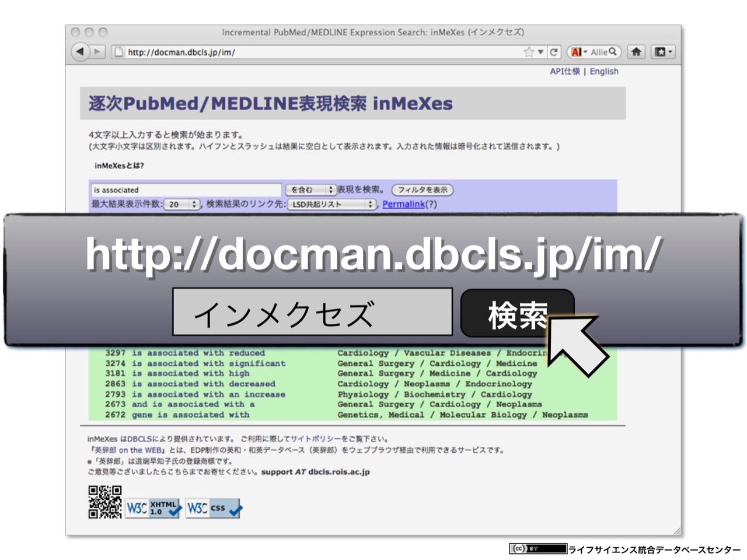
Task: Switch the site to English
Action: click(604, 71)
